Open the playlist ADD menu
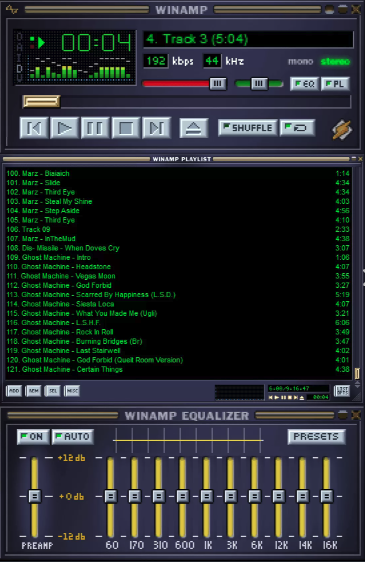This screenshot has width=365, height=562. tap(14, 391)
